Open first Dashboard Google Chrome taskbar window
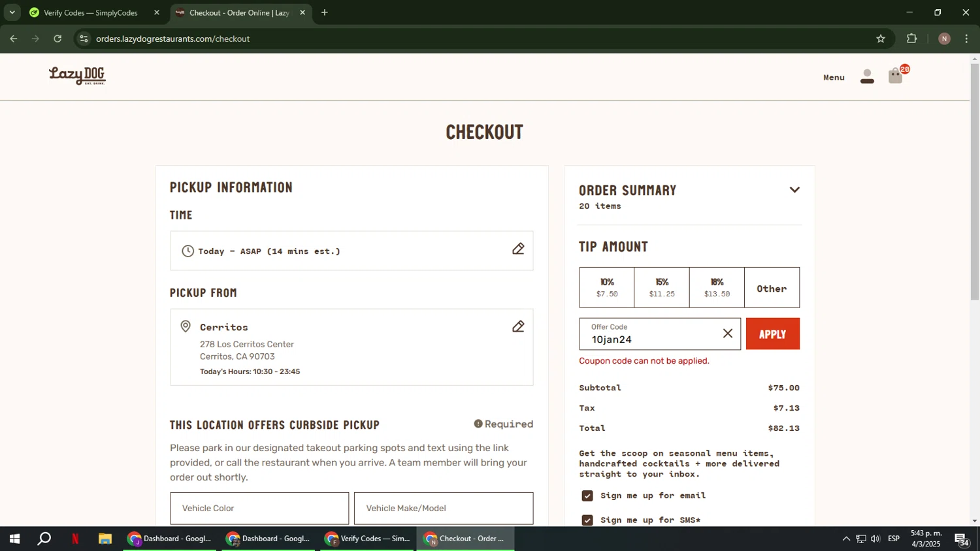The height and width of the screenshot is (551, 980). (x=169, y=539)
